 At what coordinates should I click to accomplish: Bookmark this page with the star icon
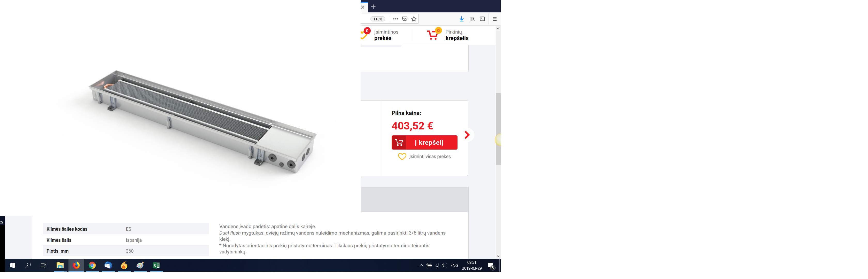click(x=414, y=19)
